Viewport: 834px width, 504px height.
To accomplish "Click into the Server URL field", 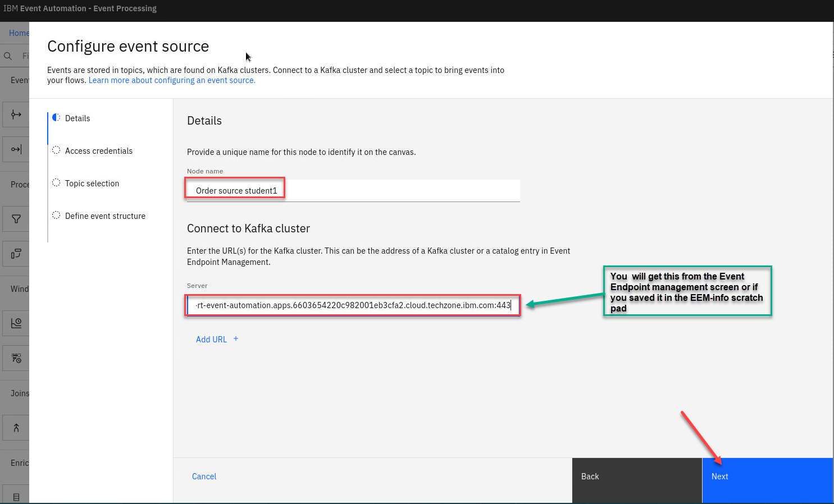I will coord(353,305).
